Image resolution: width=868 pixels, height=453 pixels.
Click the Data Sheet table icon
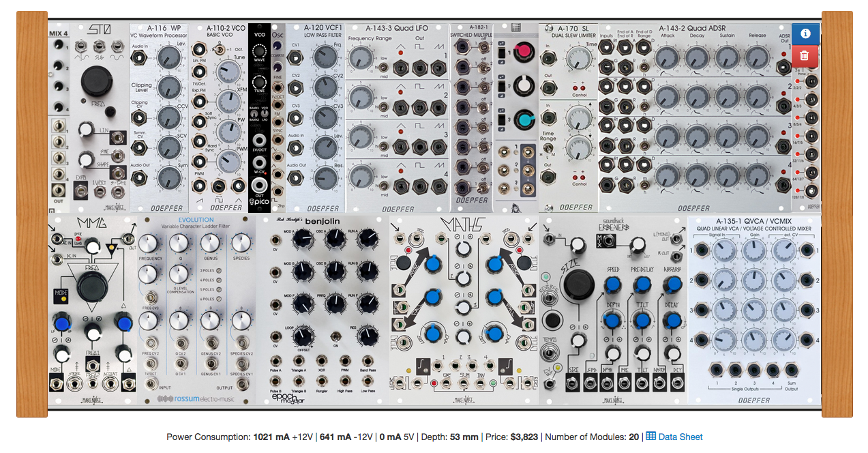point(650,437)
